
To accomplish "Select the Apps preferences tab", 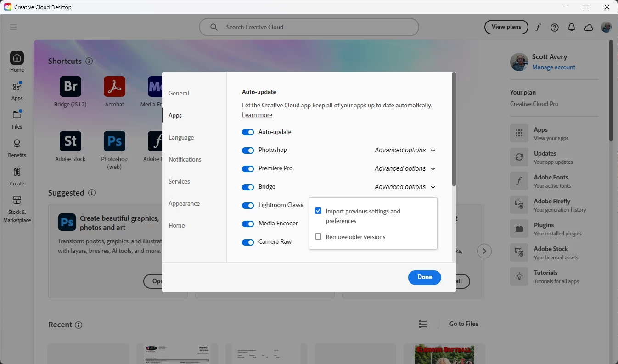I will point(175,115).
